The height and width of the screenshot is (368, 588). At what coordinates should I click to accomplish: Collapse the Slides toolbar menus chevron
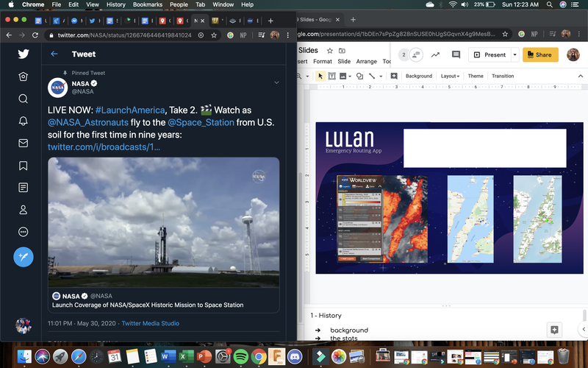(581, 76)
